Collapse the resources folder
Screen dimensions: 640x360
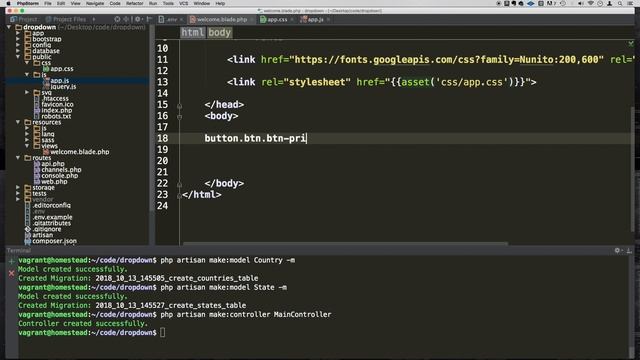(18, 122)
